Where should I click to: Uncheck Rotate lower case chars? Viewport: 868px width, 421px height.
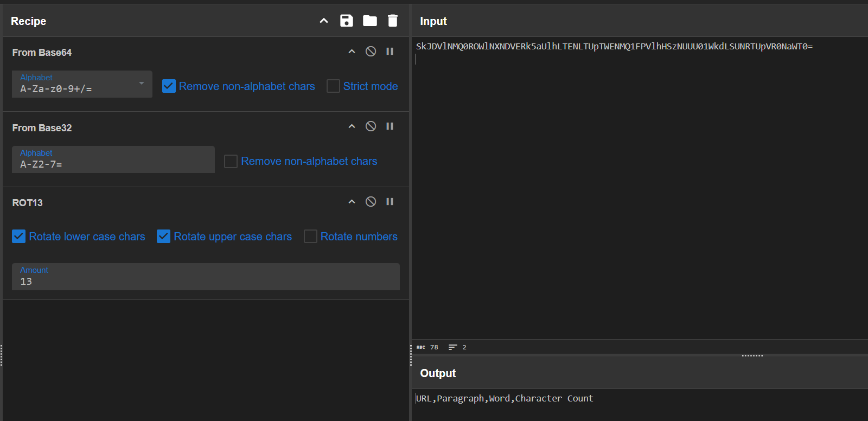pos(19,237)
